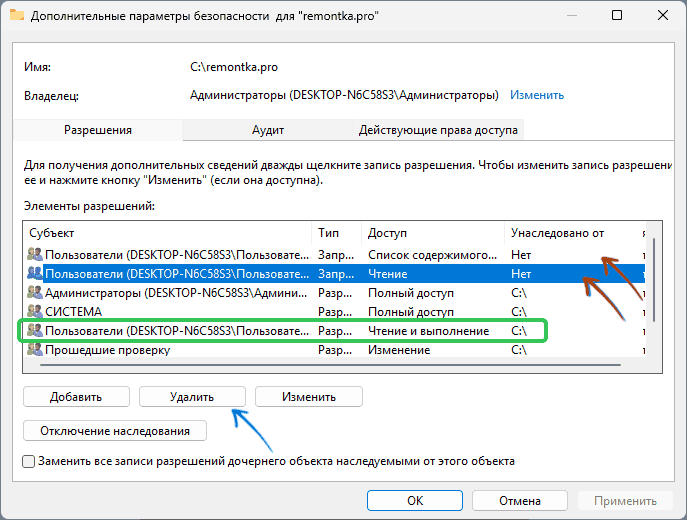Click the Тип column header
This screenshot has width=687, height=520.
336,233
